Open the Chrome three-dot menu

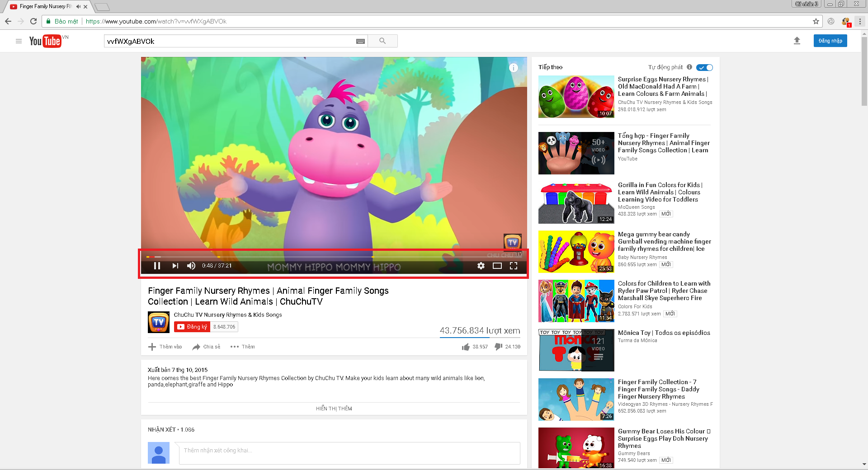pos(860,21)
